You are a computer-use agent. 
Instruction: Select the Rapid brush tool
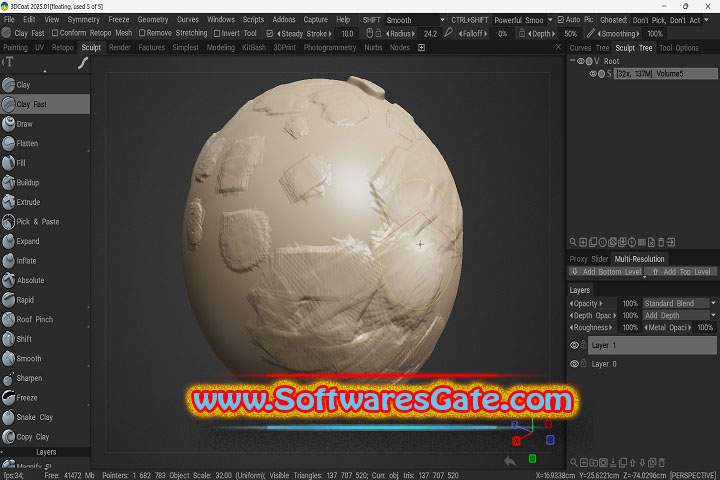pos(45,300)
